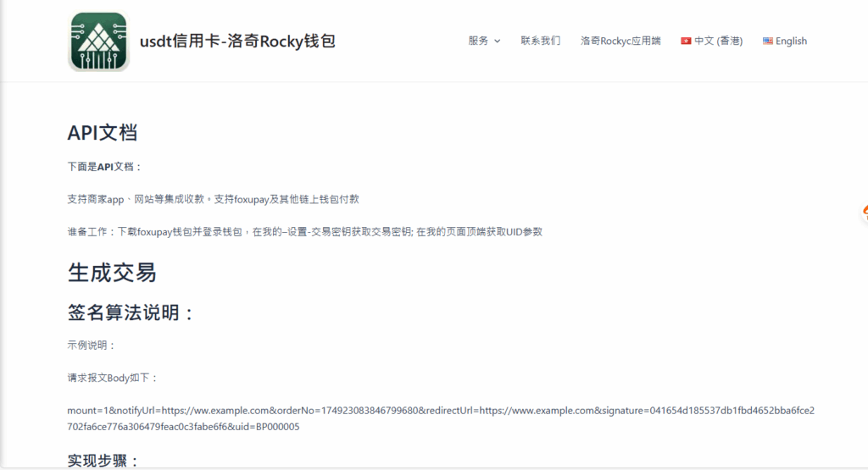The image size is (868, 470).
Task: Switch language to English
Action: (x=784, y=41)
